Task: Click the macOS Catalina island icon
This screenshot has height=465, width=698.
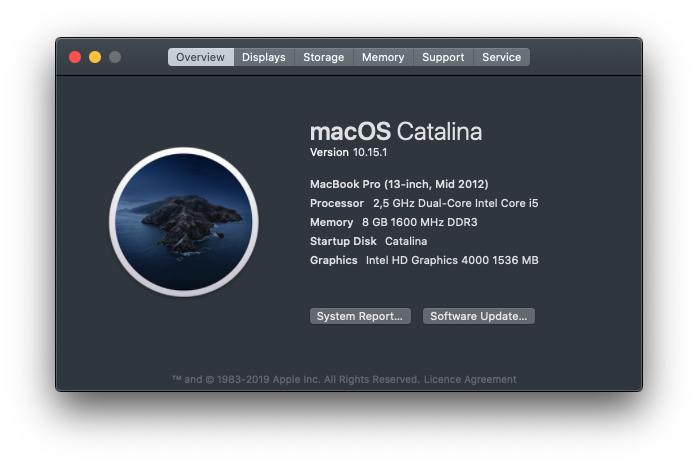Action: click(x=184, y=222)
